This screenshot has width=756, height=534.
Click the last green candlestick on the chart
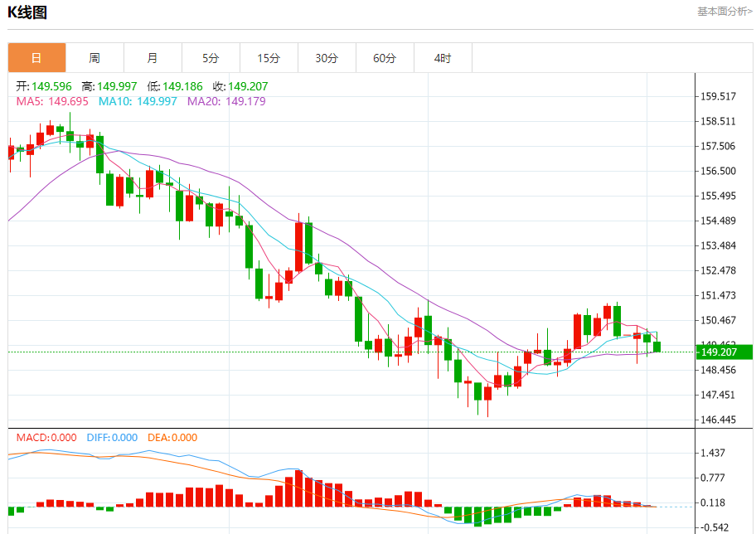pos(657,345)
